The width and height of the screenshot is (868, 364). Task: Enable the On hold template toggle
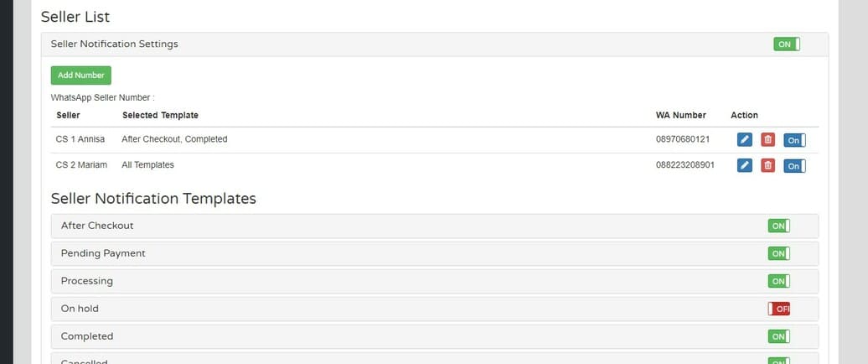(778, 309)
